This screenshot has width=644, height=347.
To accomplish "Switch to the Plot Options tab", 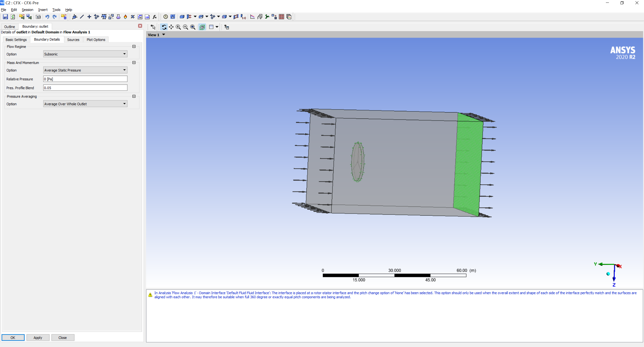I will 96,40.
